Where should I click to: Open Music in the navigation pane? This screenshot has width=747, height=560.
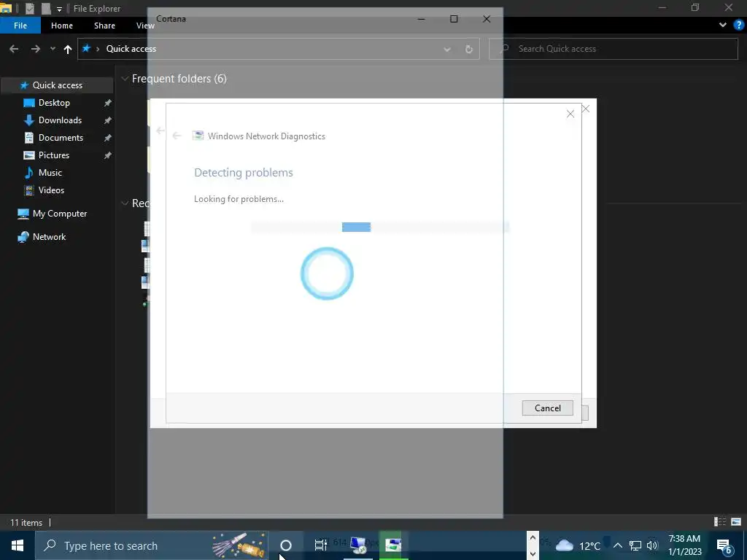click(x=50, y=173)
